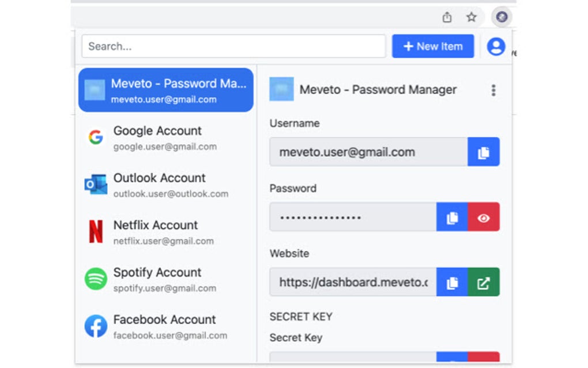
Task: Bookmark the page with the star
Action: click(x=472, y=17)
